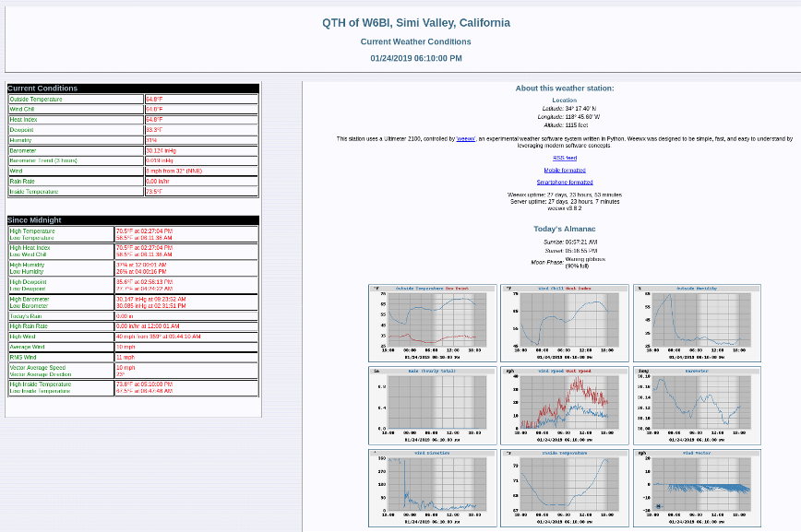Select the Outside Temperature value cell
This screenshot has height=532, width=801.
201,100
